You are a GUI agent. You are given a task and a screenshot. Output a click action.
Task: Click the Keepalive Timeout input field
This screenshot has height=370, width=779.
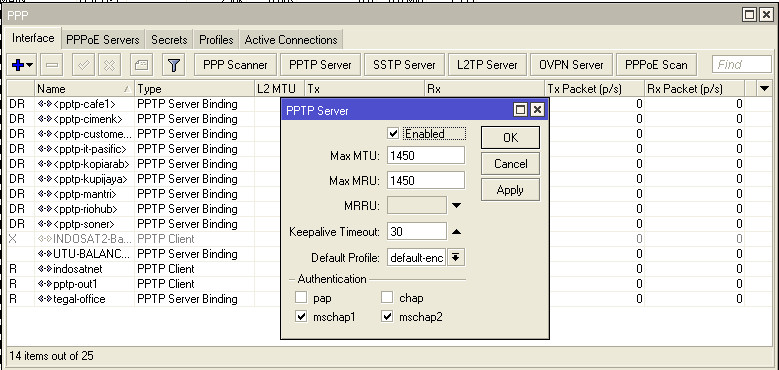coord(417,231)
